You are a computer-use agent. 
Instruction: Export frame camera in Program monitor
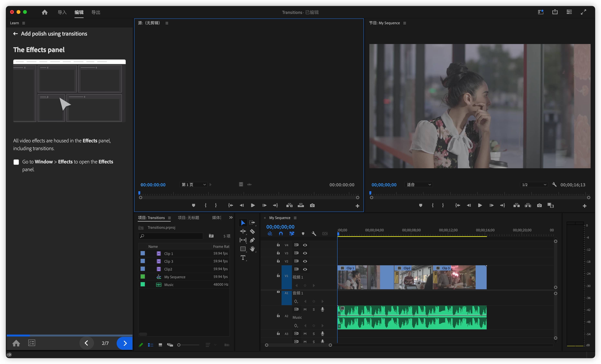pos(539,205)
